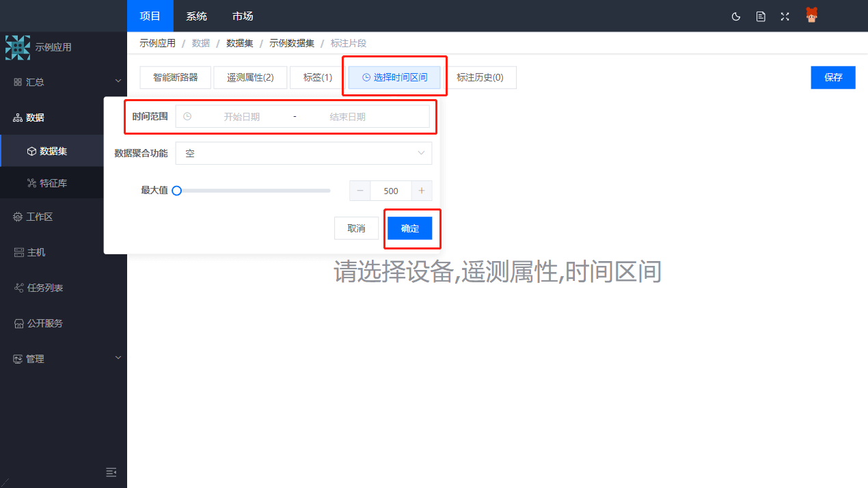Click 数据 breadcrumb link

pyautogui.click(x=201, y=43)
